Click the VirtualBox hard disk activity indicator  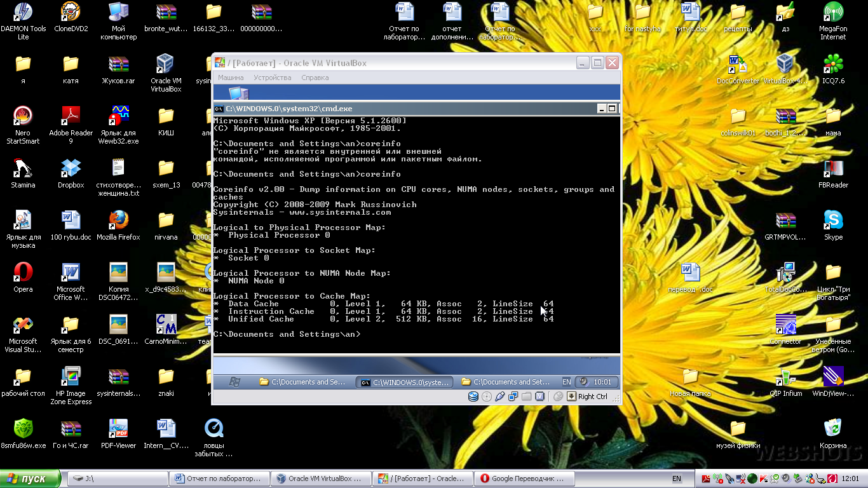pos(473,396)
